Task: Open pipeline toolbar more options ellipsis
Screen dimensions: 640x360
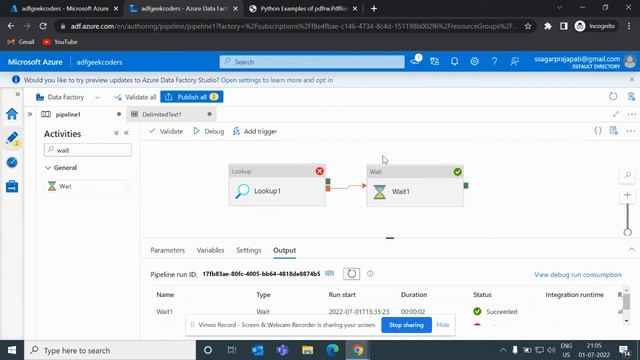Action: coord(631,131)
